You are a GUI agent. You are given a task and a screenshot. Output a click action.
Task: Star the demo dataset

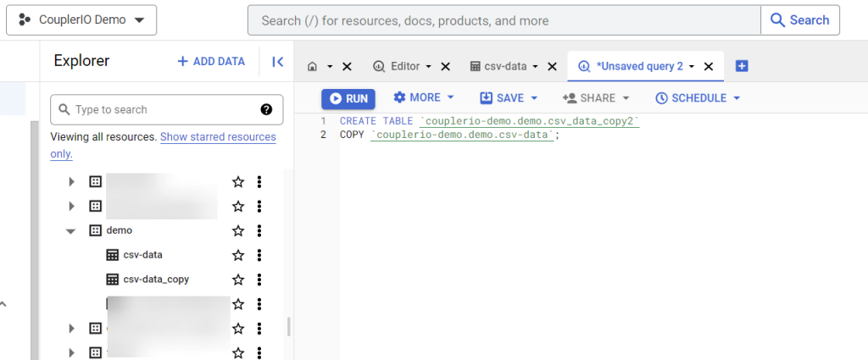[x=238, y=230]
